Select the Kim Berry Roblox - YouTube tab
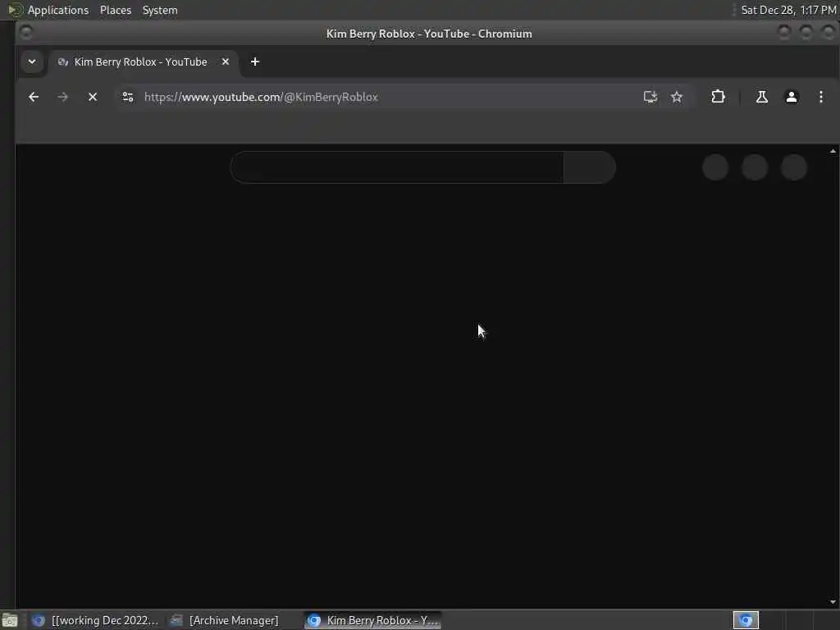This screenshot has width=840, height=630. [x=140, y=62]
